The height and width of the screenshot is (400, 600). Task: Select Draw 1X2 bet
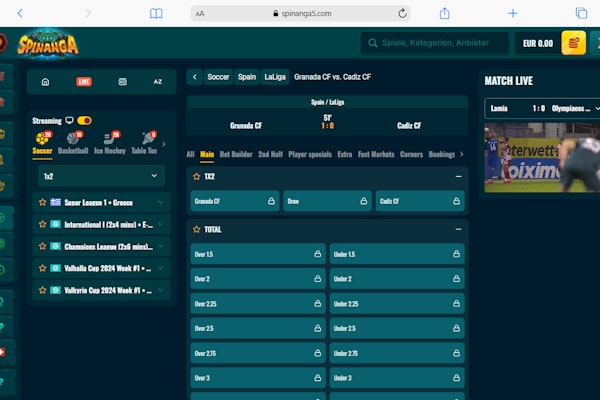pos(327,201)
